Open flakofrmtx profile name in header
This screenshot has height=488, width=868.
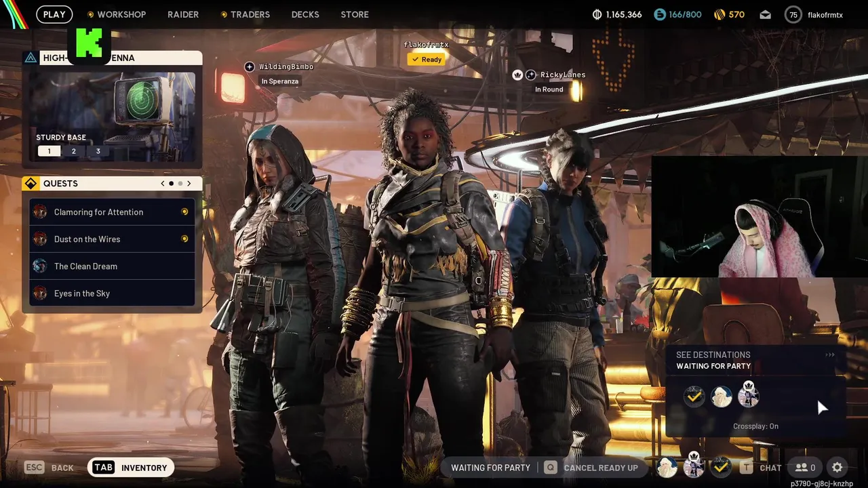[825, 15]
